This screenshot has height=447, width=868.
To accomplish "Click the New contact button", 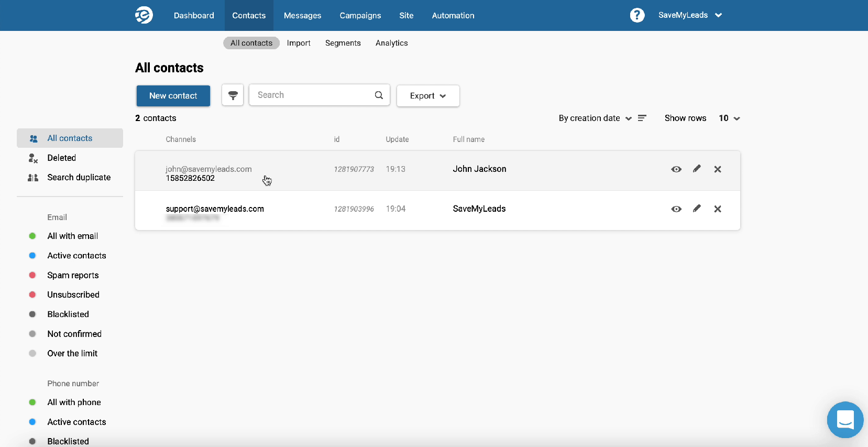I will coord(173,96).
